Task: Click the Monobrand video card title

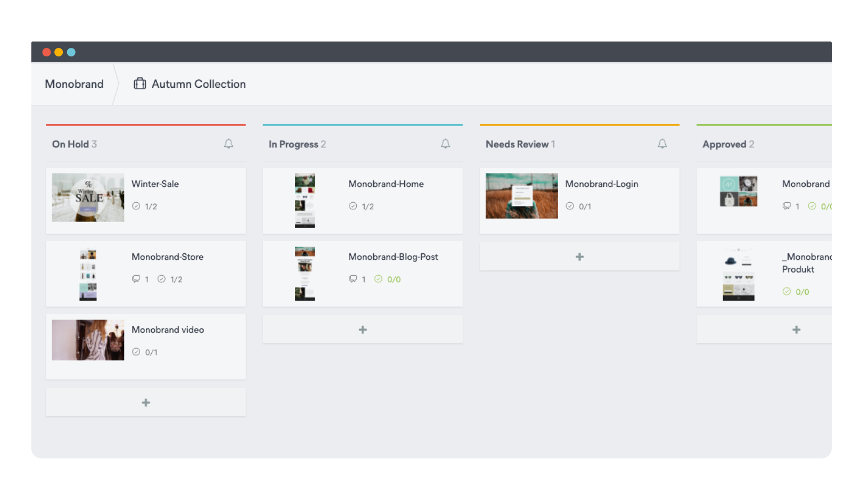Action: [168, 329]
